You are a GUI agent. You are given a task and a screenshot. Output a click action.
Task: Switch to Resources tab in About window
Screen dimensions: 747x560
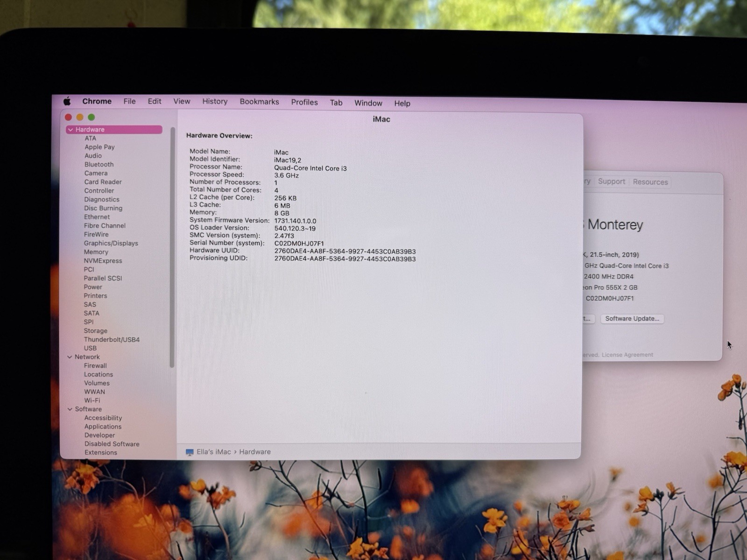[650, 182]
